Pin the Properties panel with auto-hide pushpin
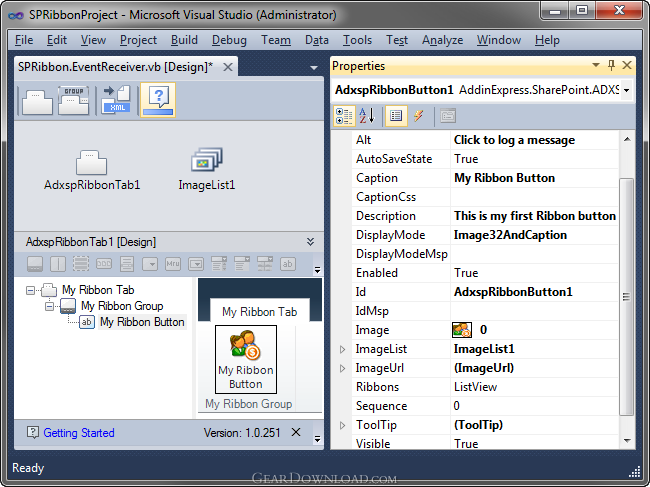650x487 pixels. click(611, 65)
